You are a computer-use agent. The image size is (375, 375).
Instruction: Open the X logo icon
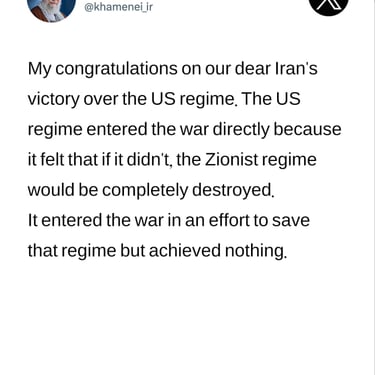click(x=329, y=3)
